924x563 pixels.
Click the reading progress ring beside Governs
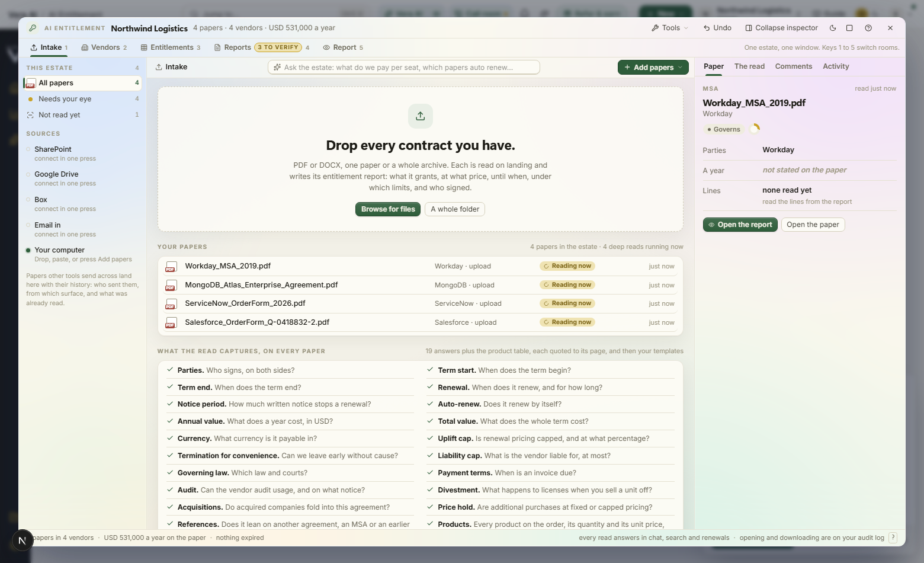[755, 129]
